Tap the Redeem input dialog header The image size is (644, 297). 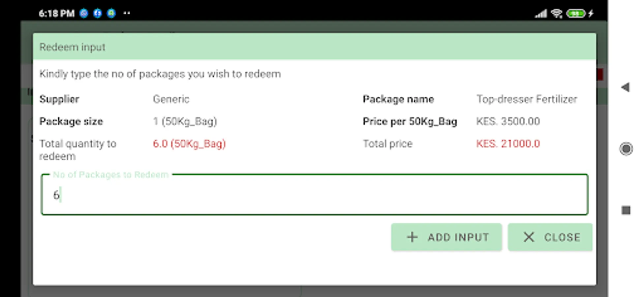[x=314, y=47]
